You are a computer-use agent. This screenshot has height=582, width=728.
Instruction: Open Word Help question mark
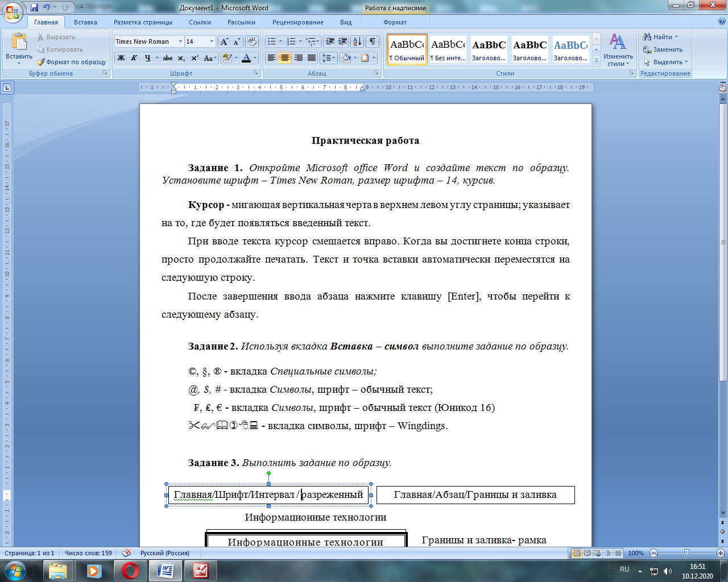click(x=722, y=22)
